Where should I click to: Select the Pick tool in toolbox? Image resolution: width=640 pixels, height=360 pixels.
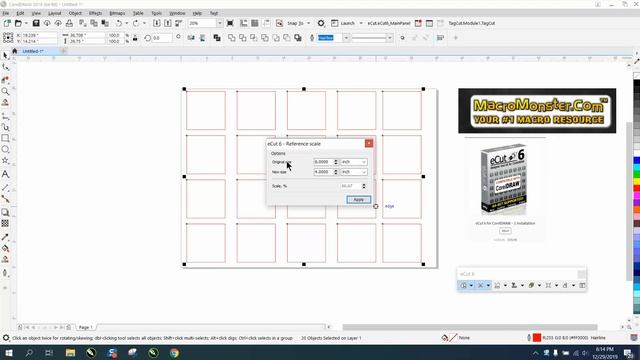coord(5,55)
